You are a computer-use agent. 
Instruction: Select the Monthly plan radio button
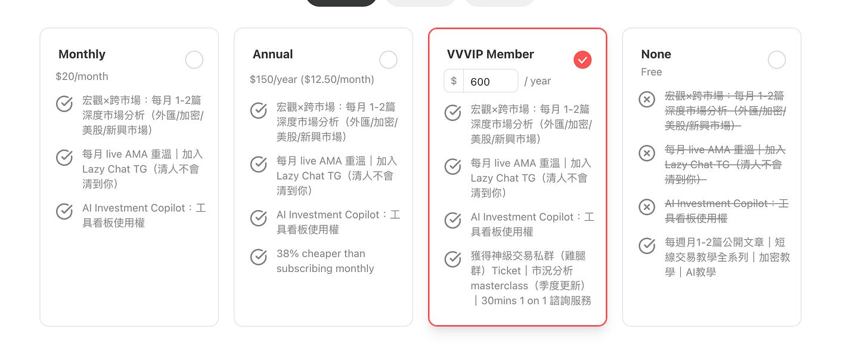point(194,60)
